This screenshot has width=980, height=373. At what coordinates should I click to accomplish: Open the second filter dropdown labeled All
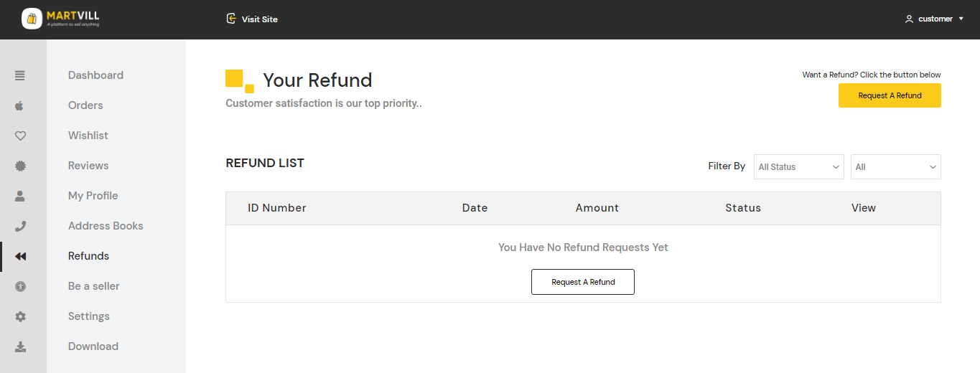click(895, 166)
